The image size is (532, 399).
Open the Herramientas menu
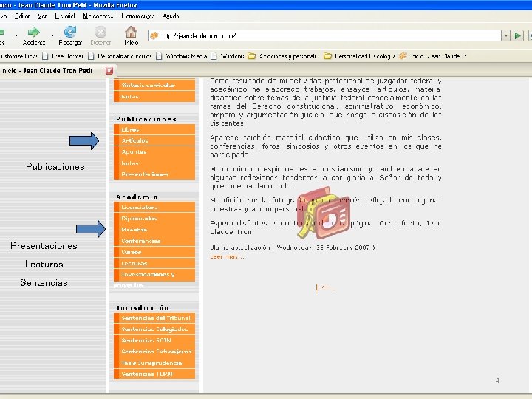pos(138,16)
